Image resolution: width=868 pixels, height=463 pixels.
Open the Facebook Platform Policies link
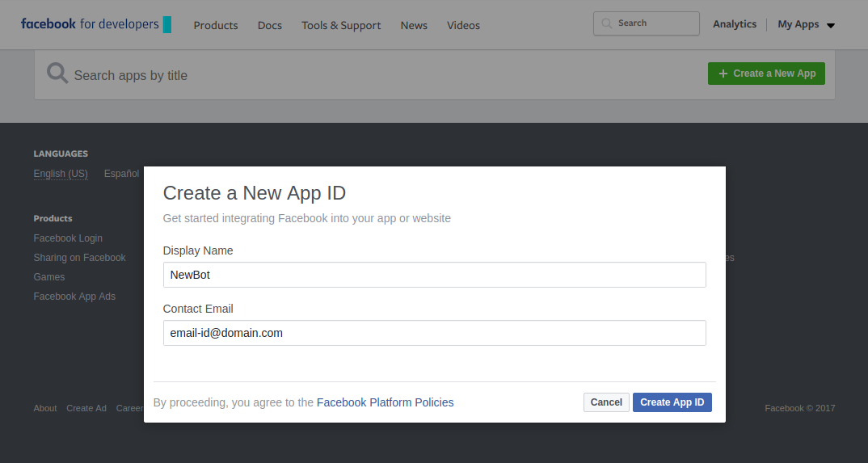coord(386,402)
